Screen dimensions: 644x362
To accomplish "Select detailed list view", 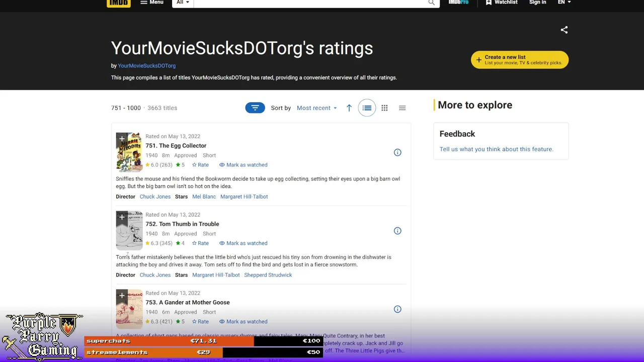I will click(x=367, y=108).
